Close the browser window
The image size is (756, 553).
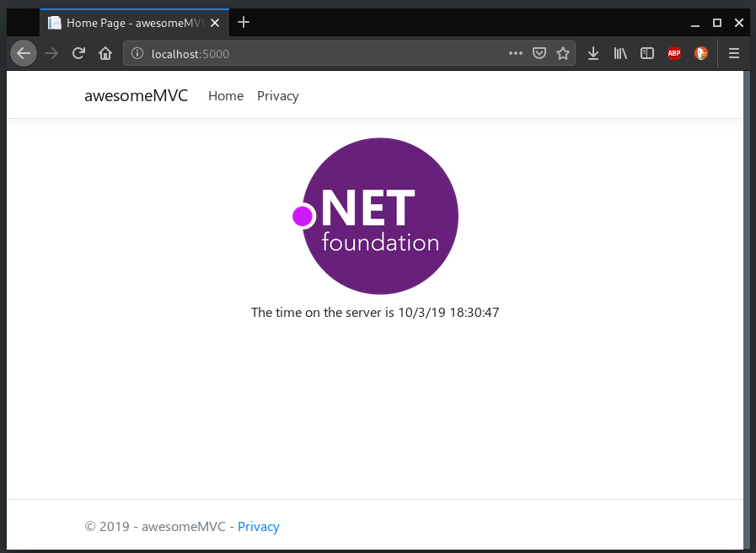[x=738, y=23]
